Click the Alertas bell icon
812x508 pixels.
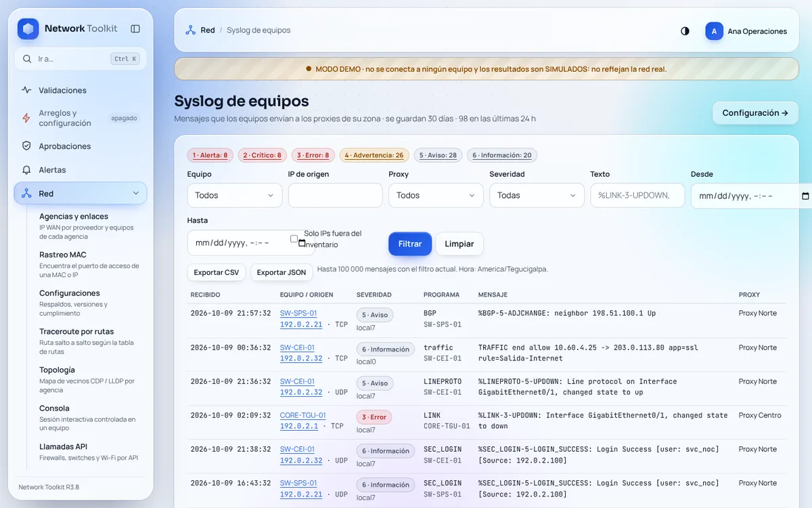(26, 170)
